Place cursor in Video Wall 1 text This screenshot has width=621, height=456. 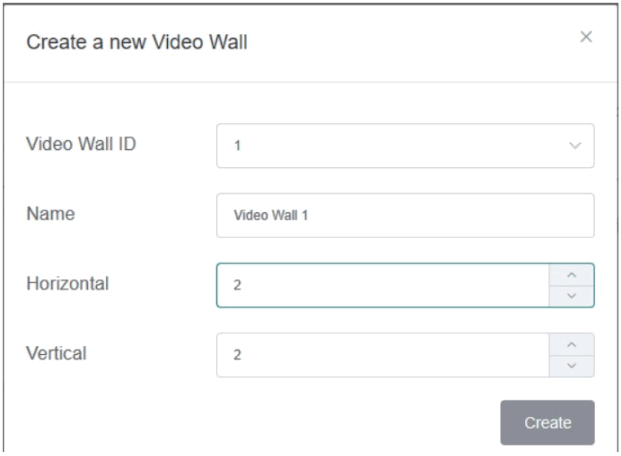270,215
